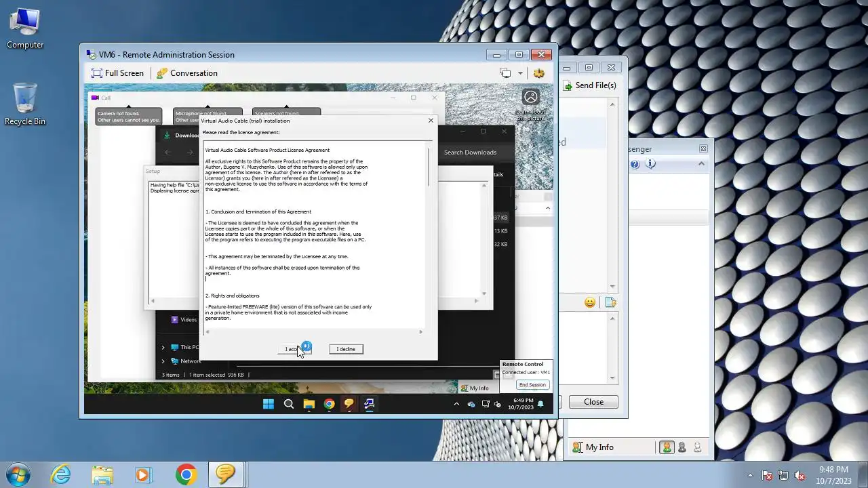Click the remote notification bell icon
Screen dimensions: 868x488
540,404
